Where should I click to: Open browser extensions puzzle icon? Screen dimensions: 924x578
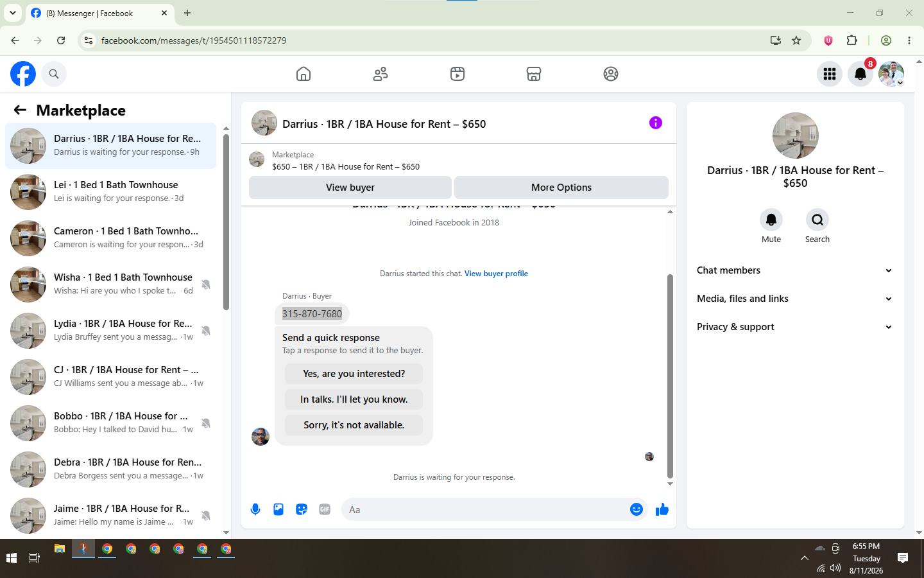pos(852,40)
